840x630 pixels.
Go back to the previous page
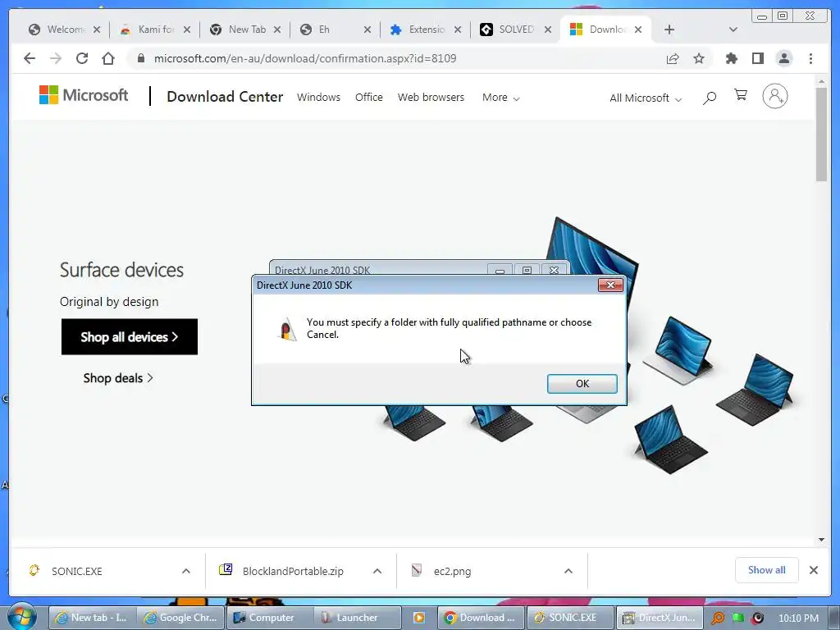click(30, 58)
